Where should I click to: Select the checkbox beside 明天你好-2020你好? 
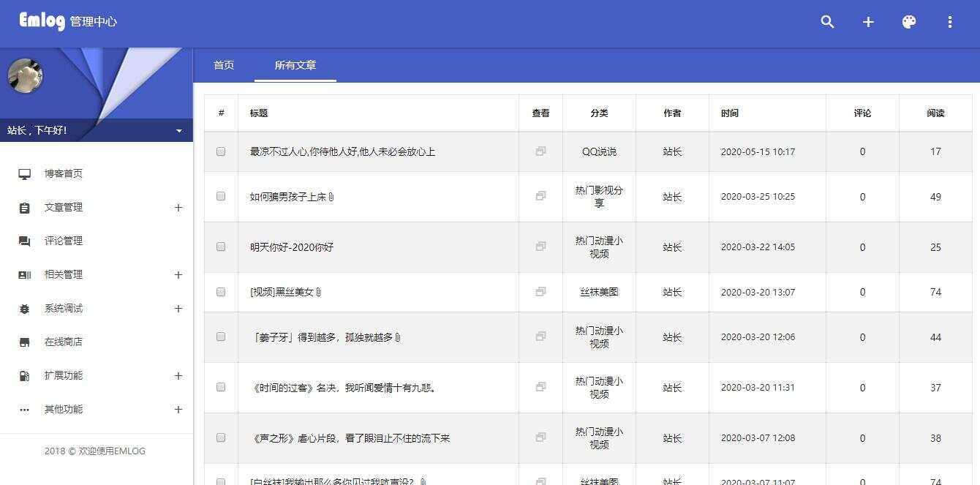click(x=220, y=247)
